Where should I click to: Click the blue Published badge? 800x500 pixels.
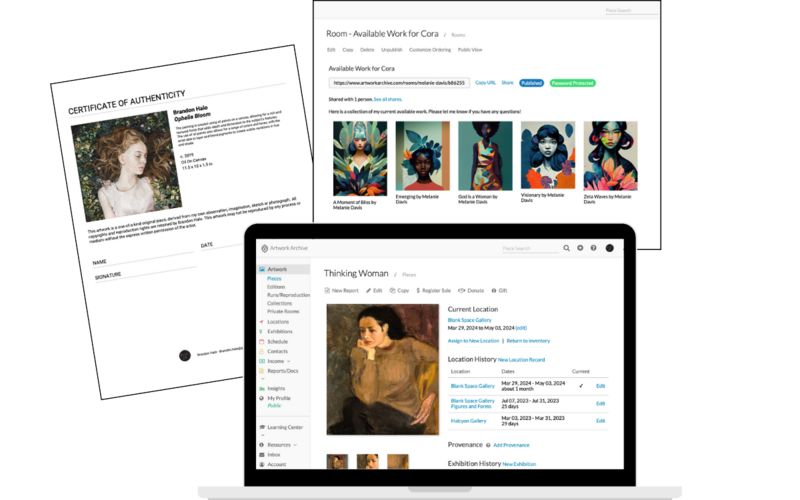[532, 83]
